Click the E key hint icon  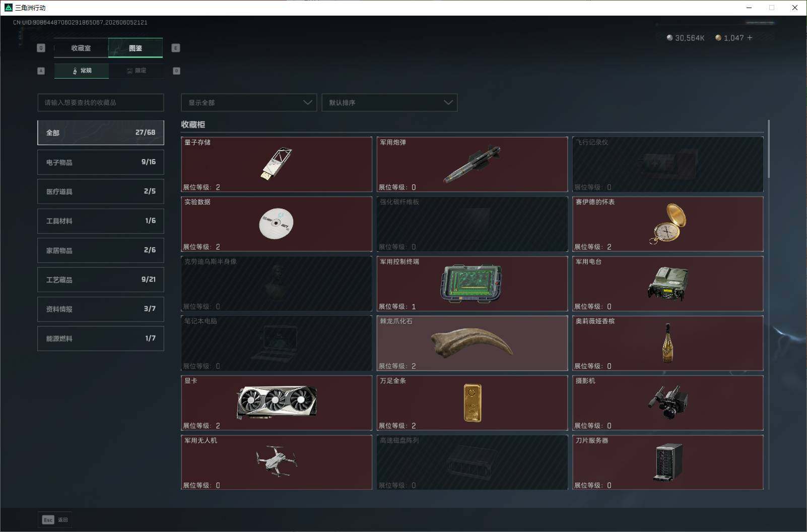click(x=176, y=48)
